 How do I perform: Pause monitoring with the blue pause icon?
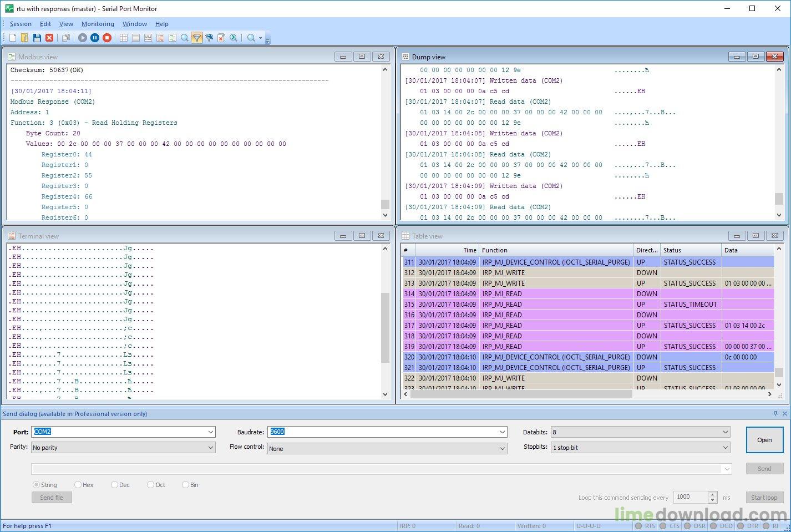coord(95,38)
